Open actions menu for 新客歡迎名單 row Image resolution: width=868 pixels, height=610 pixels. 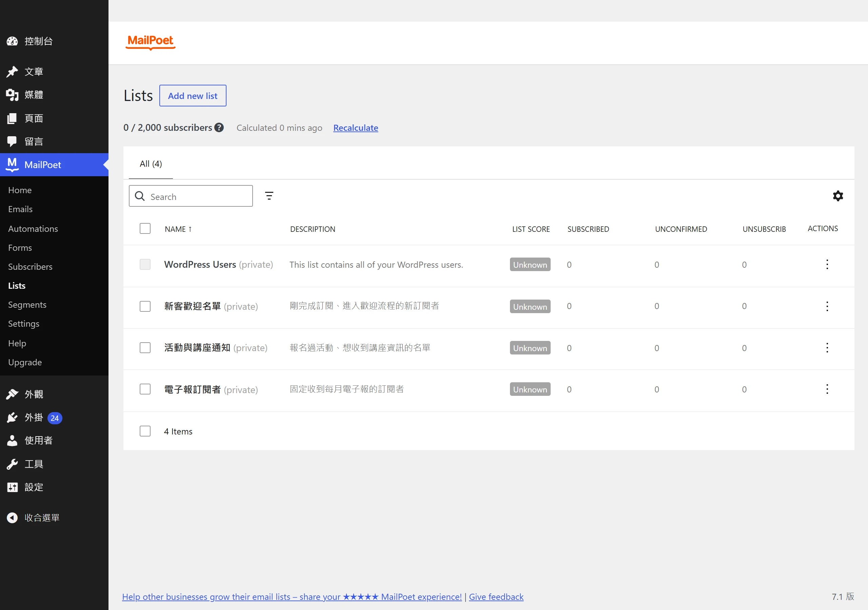(827, 306)
